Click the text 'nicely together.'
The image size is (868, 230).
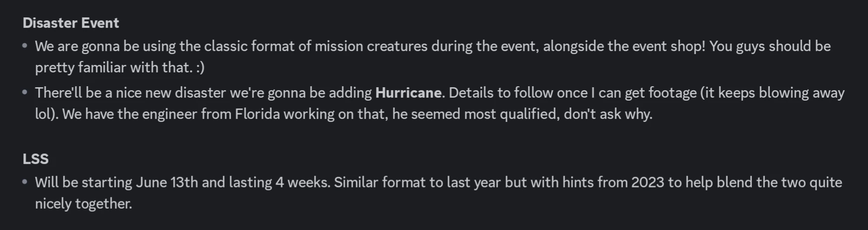(x=83, y=204)
